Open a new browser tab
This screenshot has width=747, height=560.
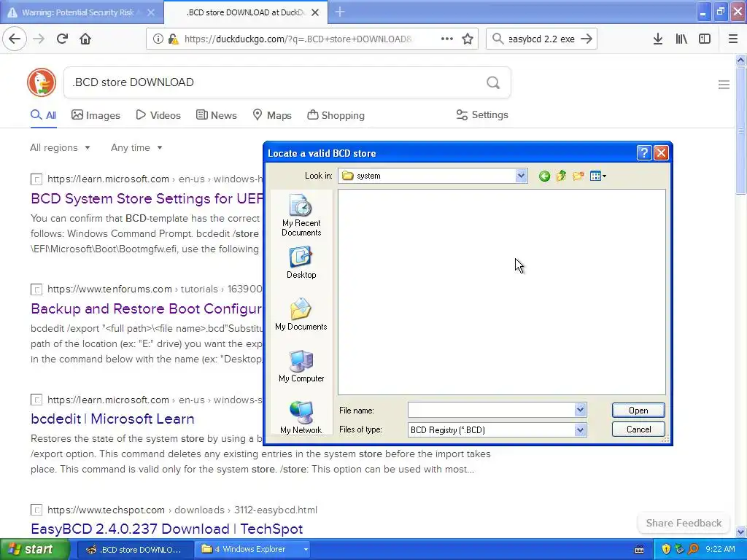tap(340, 12)
